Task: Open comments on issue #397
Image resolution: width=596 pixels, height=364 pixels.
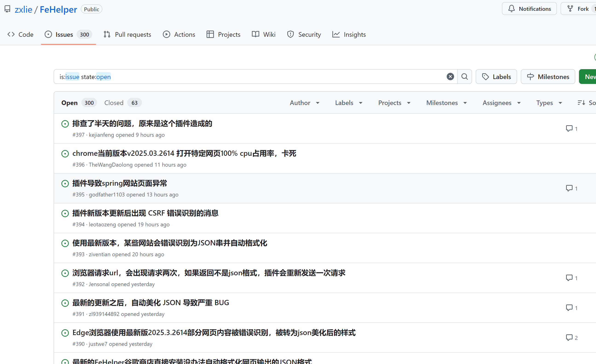Action: (x=572, y=128)
